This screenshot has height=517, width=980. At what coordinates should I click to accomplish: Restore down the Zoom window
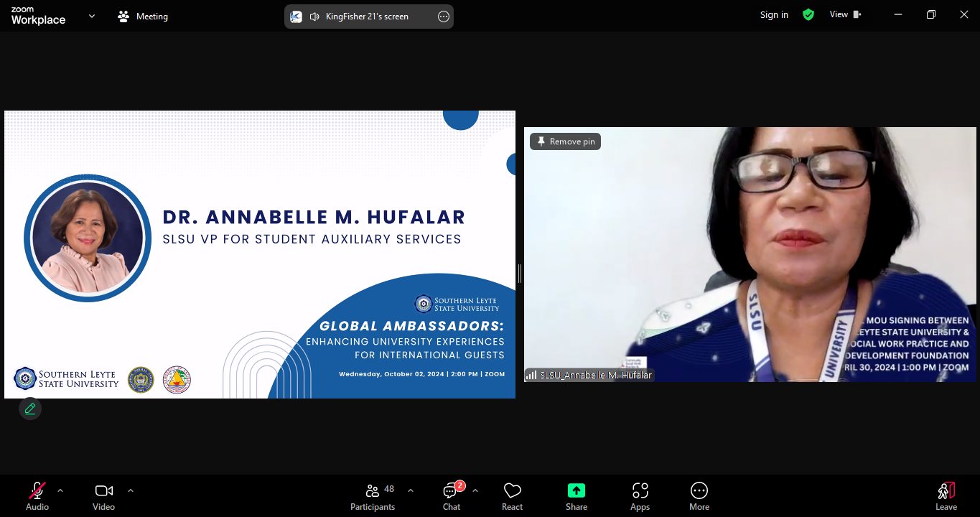(931, 14)
